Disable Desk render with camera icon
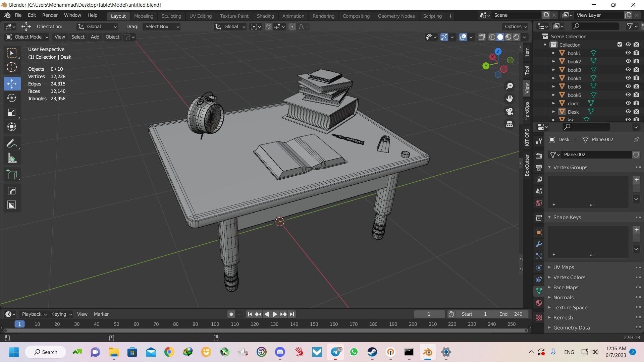The width and height of the screenshot is (644, 362). (636, 112)
